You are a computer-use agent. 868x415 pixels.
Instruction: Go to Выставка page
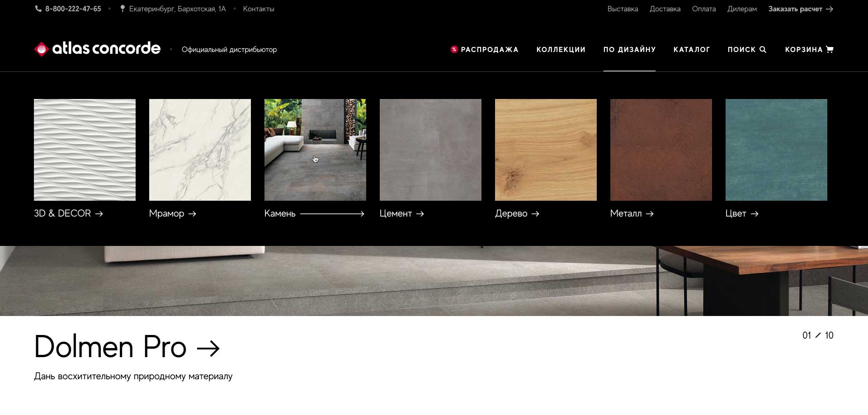click(623, 9)
